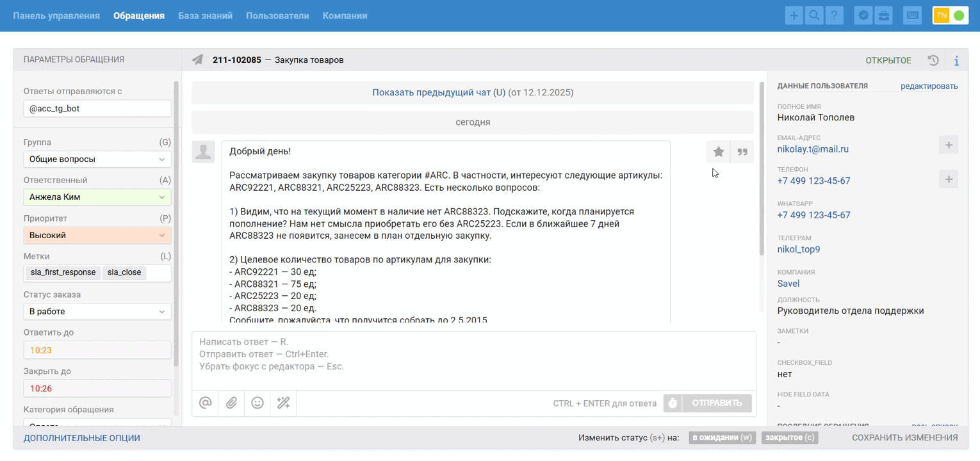Open the База знаний menu

tap(205, 16)
